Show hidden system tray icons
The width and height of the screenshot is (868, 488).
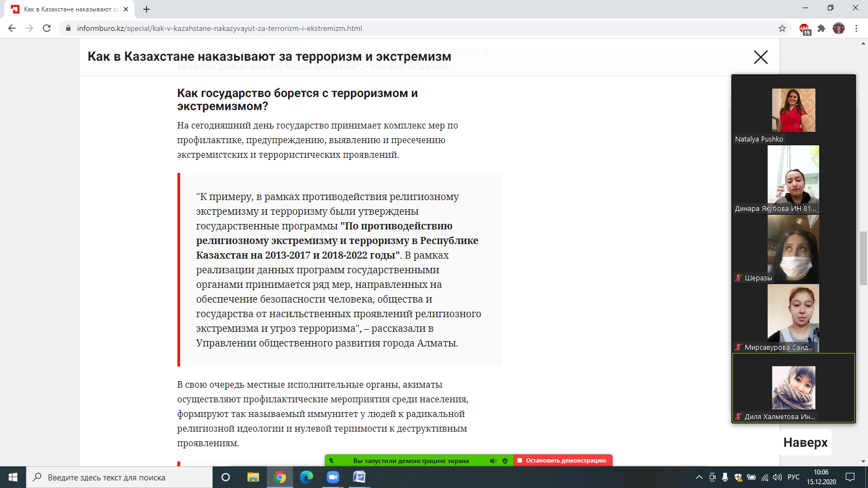coord(699,477)
